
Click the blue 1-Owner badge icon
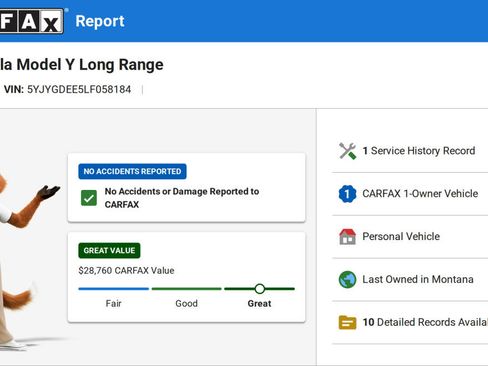347,194
